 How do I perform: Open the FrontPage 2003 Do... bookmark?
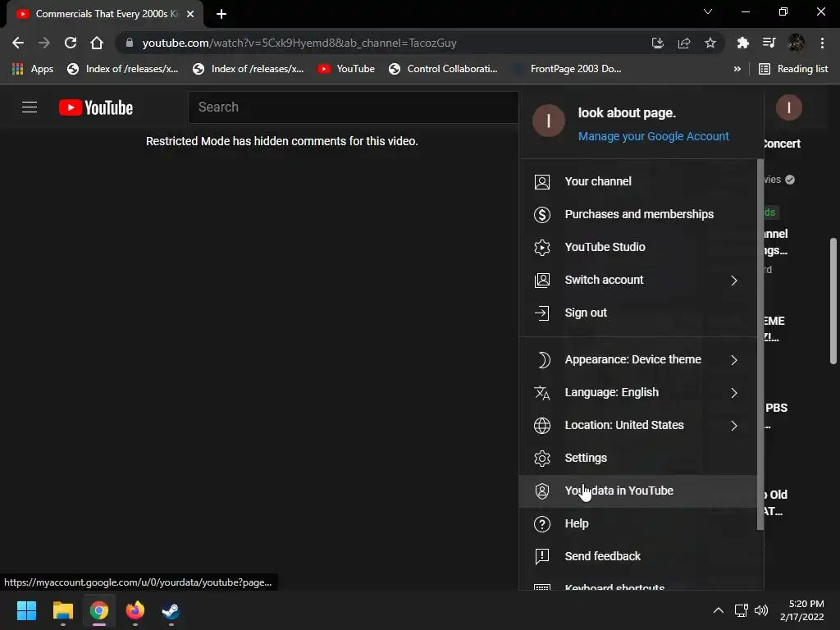click(x=567, y=69)
